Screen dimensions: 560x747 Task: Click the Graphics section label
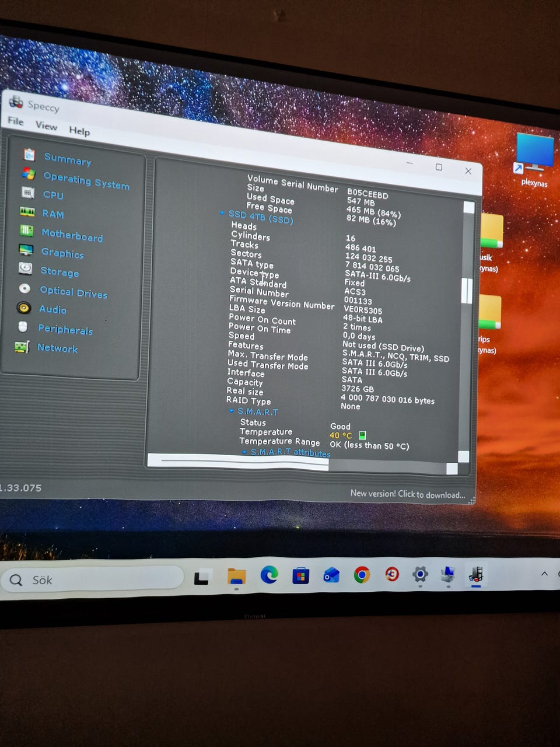coord(62,253)
